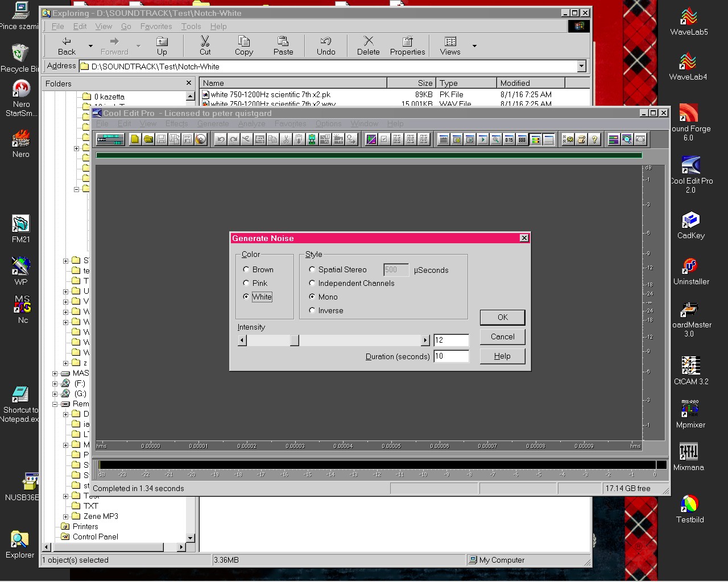Click the Undo arrow in Cool Edit toolbar
728x582 pixels.
221,139
